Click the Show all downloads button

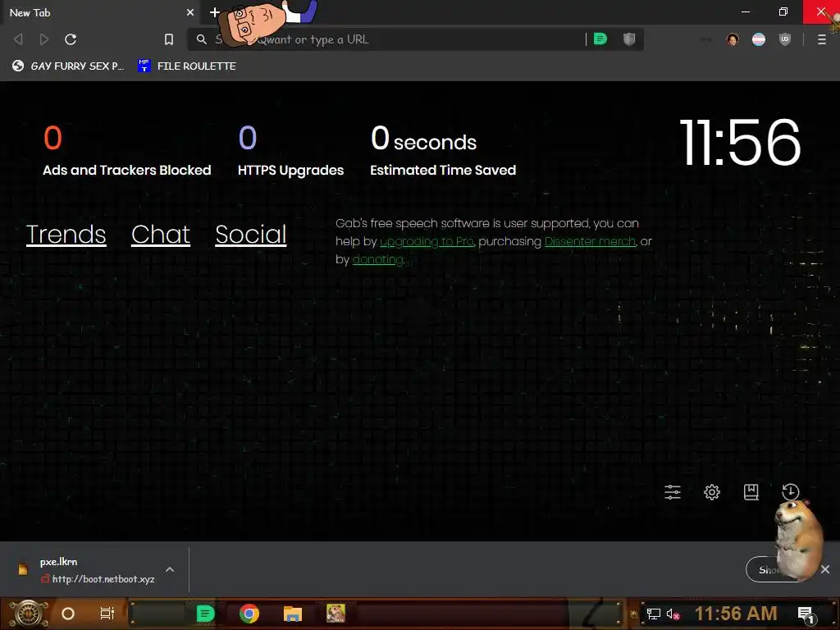coord(777,570)
